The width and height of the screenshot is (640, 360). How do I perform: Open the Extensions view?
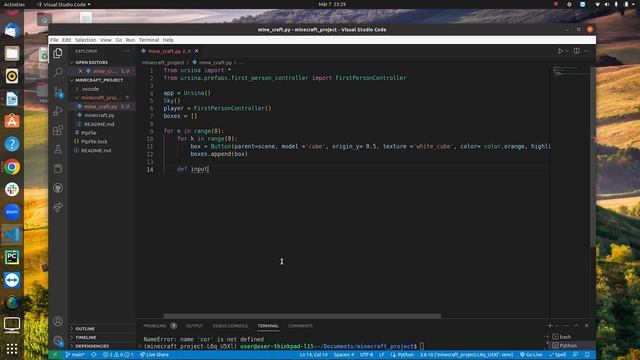(x=58, y=130)
